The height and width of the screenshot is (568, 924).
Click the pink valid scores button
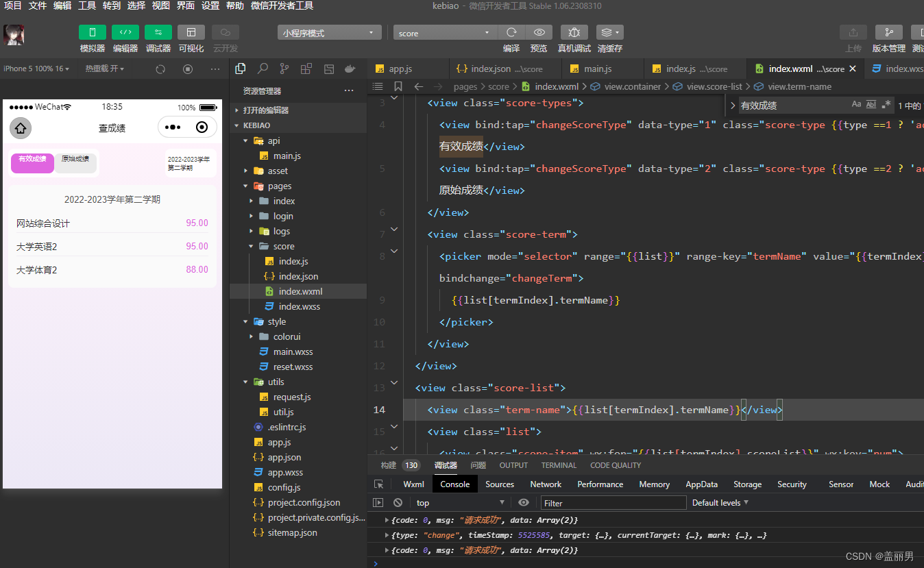[x=32, y=162]
